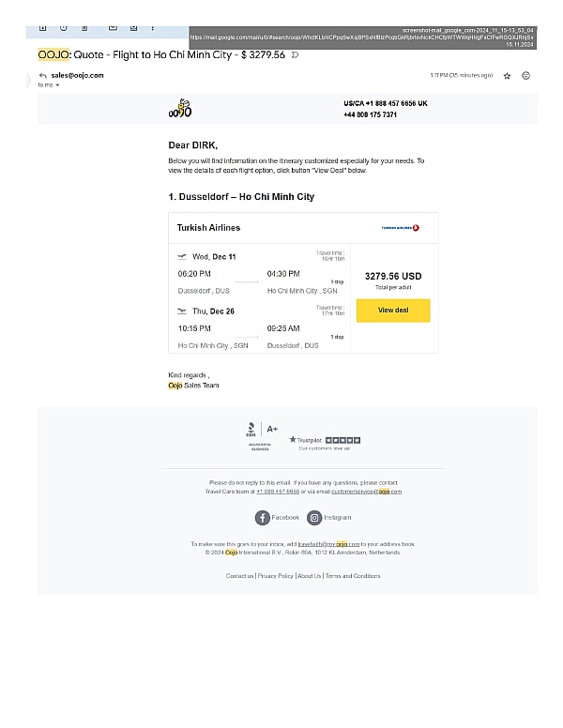Screen dimensions: 563x728
Task: Open the Facebook icon link
Action: [x=263, y=517]
